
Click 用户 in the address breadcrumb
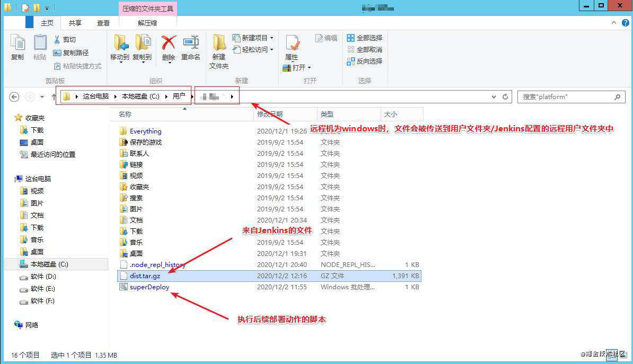[x=179, y=96]
